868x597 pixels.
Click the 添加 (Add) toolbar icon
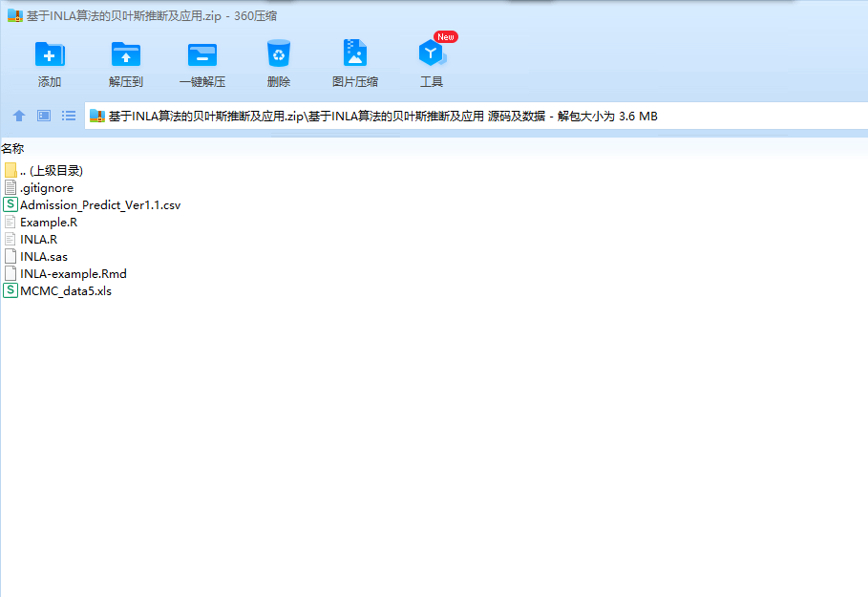pyautogui.click(x=50, y=54)
